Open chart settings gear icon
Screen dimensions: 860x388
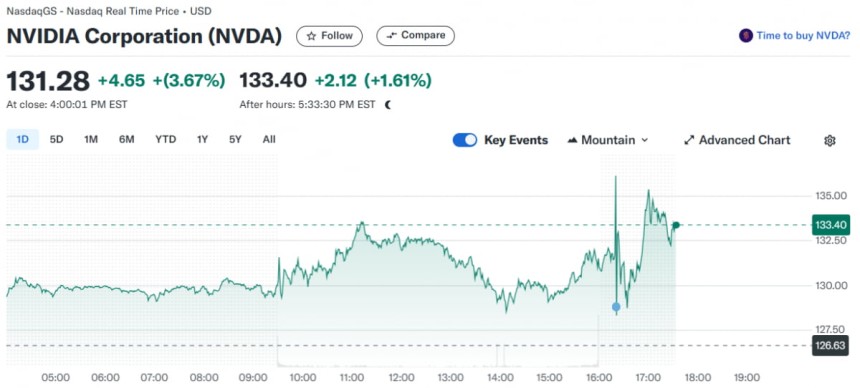tap(830, 140)
